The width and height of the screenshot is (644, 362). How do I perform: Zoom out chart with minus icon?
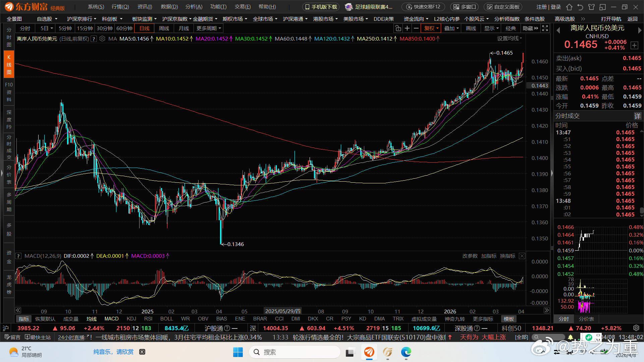[416, 28]
